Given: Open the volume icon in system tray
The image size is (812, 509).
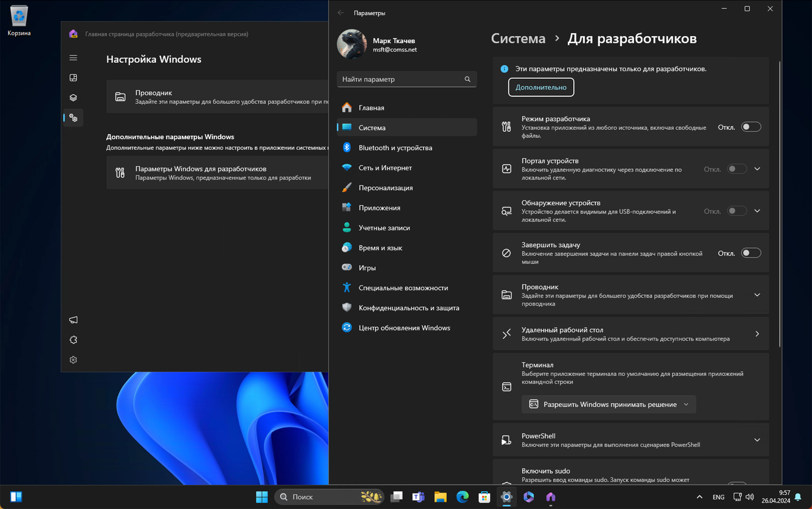Looking at the screenshot, I should pos(750,497).
